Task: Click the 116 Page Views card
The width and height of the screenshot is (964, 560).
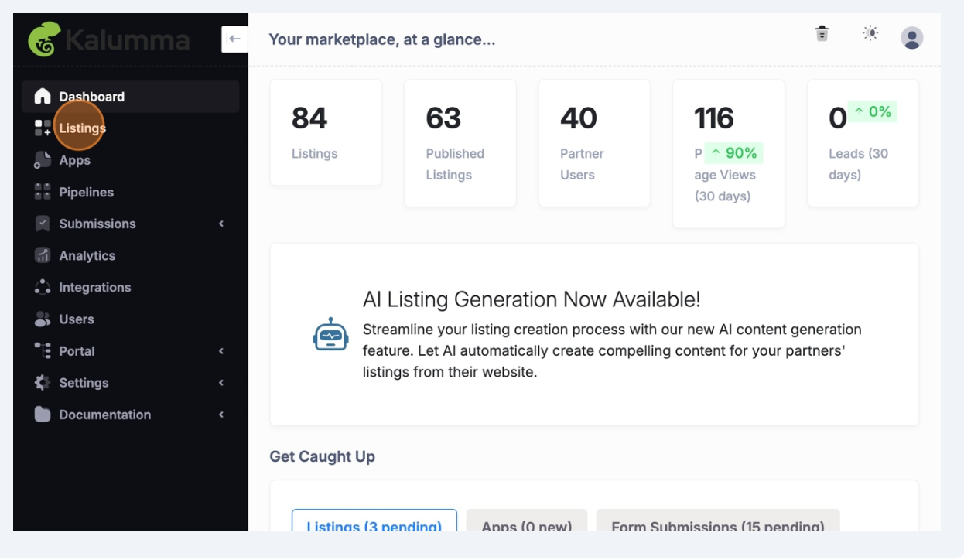Action: 729,154
